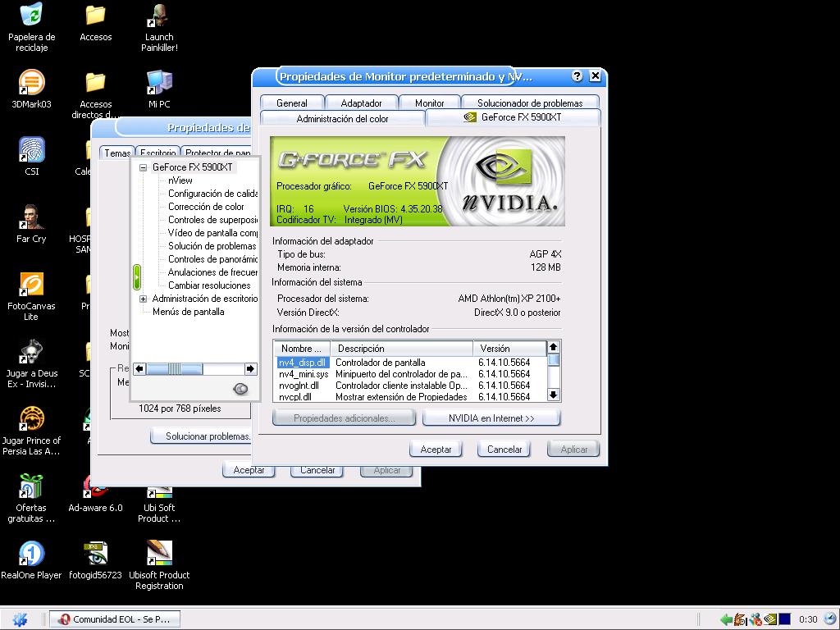Open the FotoCanvas Lite icon
Viewport: 840px width, 630px height.
[31, 285]
